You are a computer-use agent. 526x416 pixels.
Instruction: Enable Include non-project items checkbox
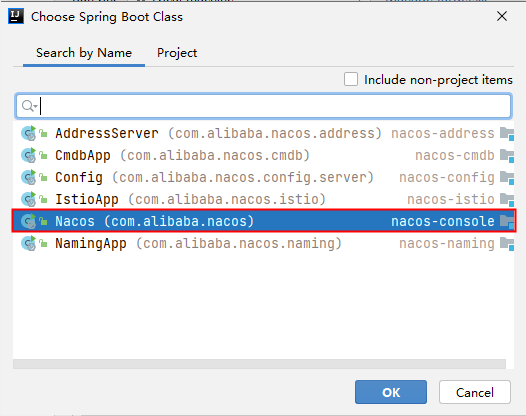(x=351, y=80)
